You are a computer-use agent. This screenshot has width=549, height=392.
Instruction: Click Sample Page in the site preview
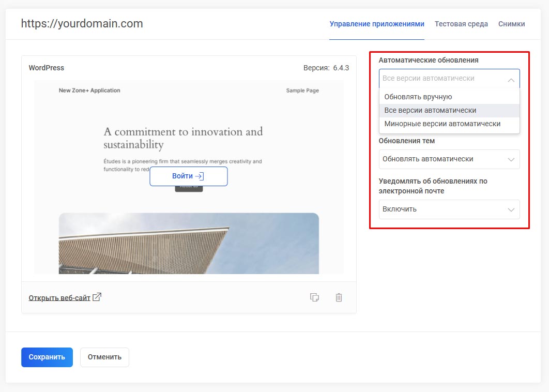click(302, 91)
